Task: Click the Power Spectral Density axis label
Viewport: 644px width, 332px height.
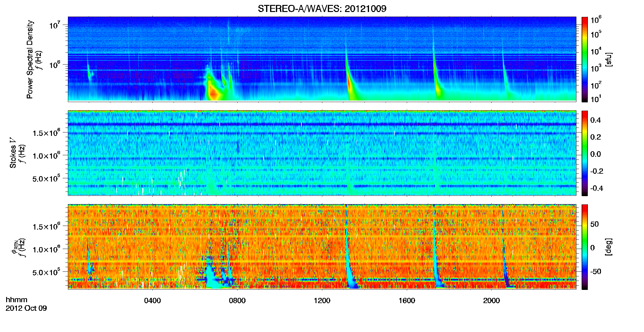Action: 30,59
